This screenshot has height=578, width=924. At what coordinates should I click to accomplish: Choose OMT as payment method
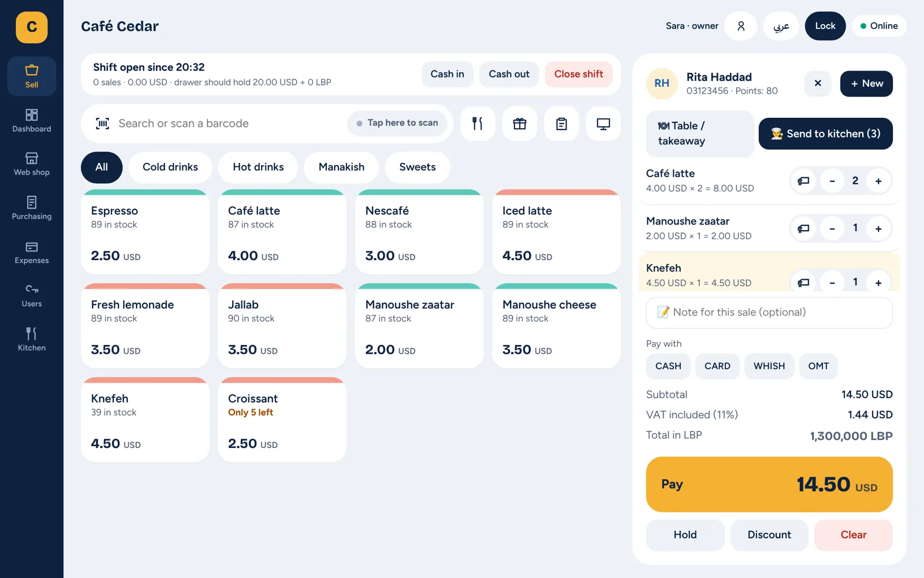818,366
